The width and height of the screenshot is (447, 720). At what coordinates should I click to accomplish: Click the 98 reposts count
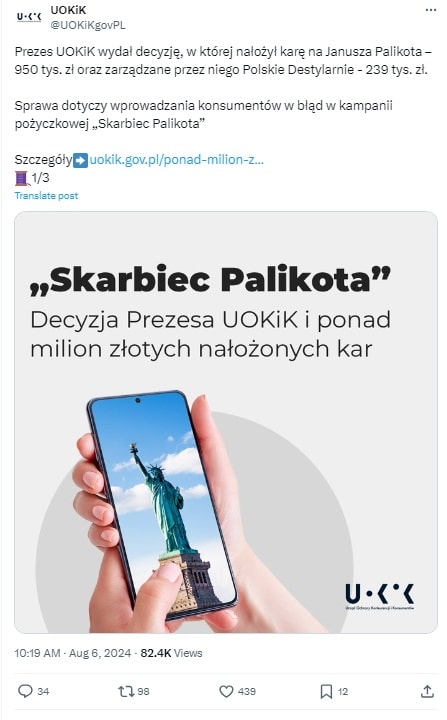[x=143, y=692]
